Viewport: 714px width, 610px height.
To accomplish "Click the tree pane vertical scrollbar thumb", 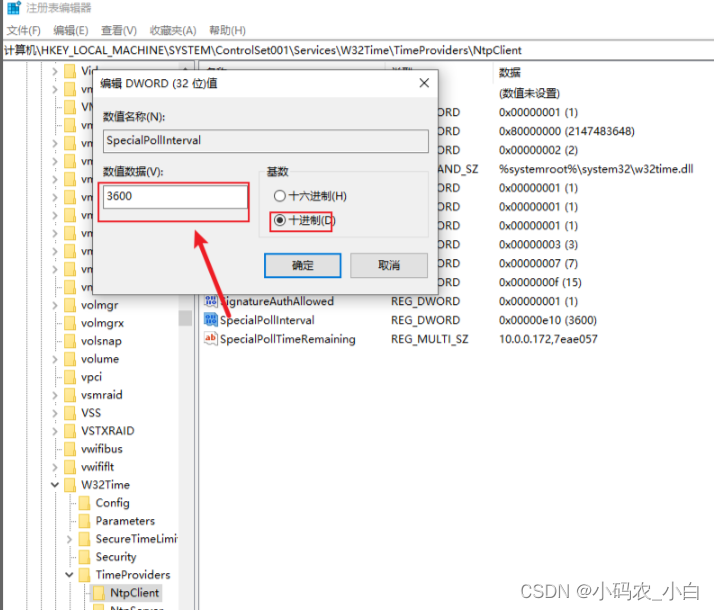I will pos(185,318).
